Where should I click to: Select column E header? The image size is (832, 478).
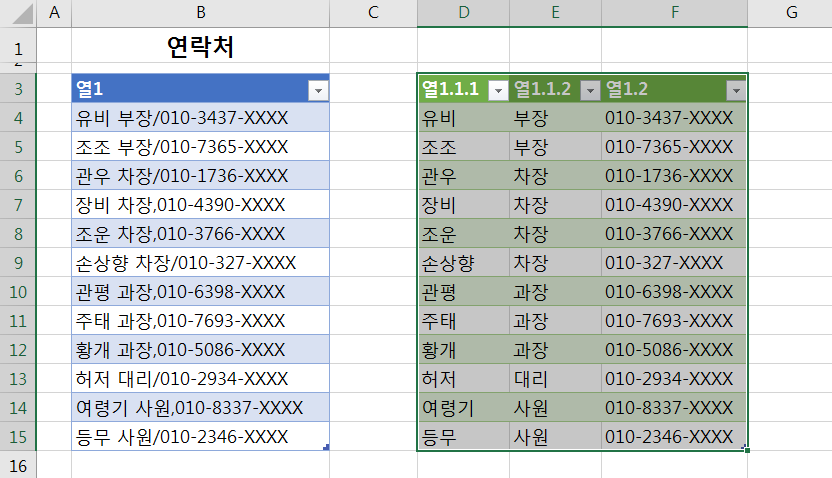pyautogui.click(x=555, y=13)
